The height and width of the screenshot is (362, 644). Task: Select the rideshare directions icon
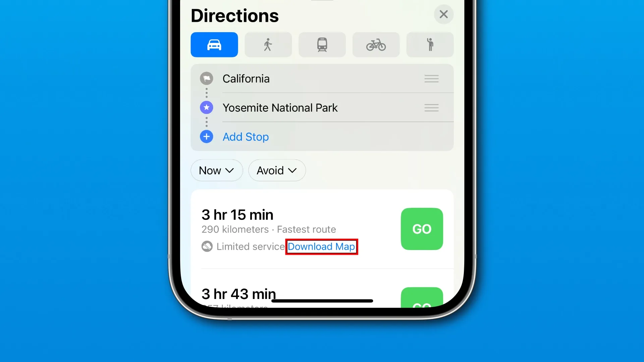430,44
